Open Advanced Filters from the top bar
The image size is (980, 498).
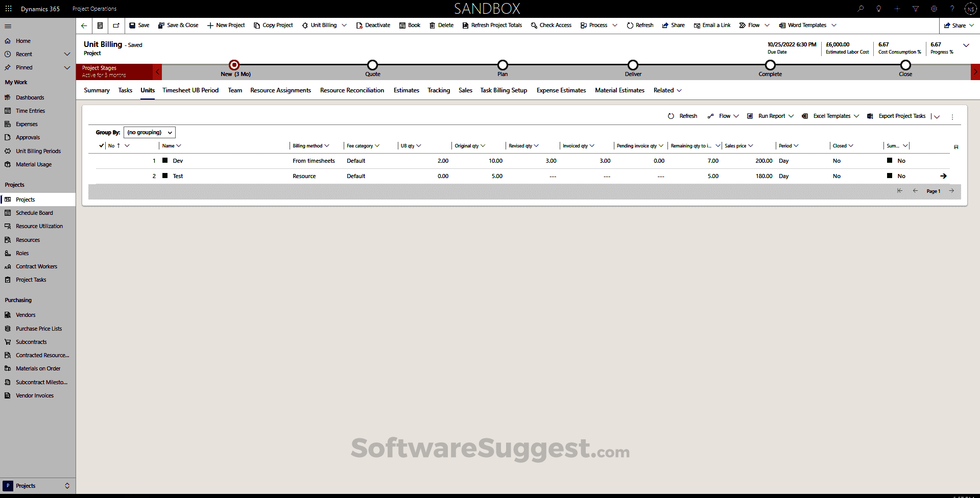916,9
